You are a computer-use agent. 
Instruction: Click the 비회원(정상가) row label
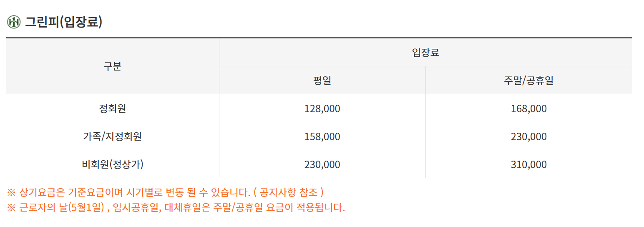coord(113,164)
